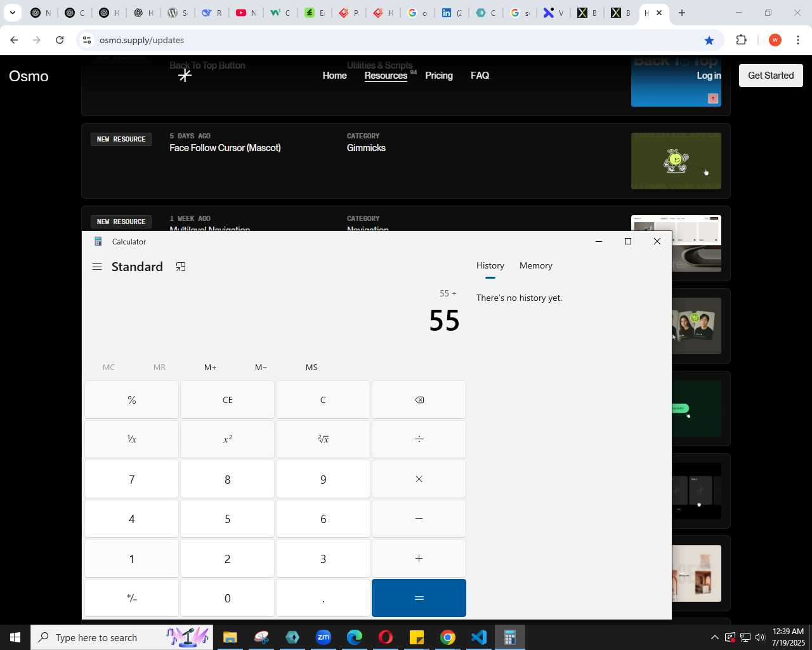Open a new browser tab

(682, 13)
